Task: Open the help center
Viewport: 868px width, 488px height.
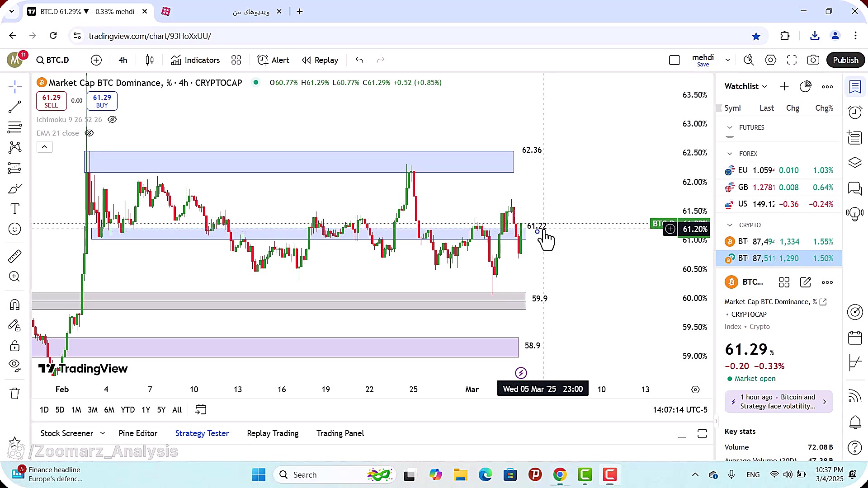Action: pyautogui.click(x=855, y=447)
